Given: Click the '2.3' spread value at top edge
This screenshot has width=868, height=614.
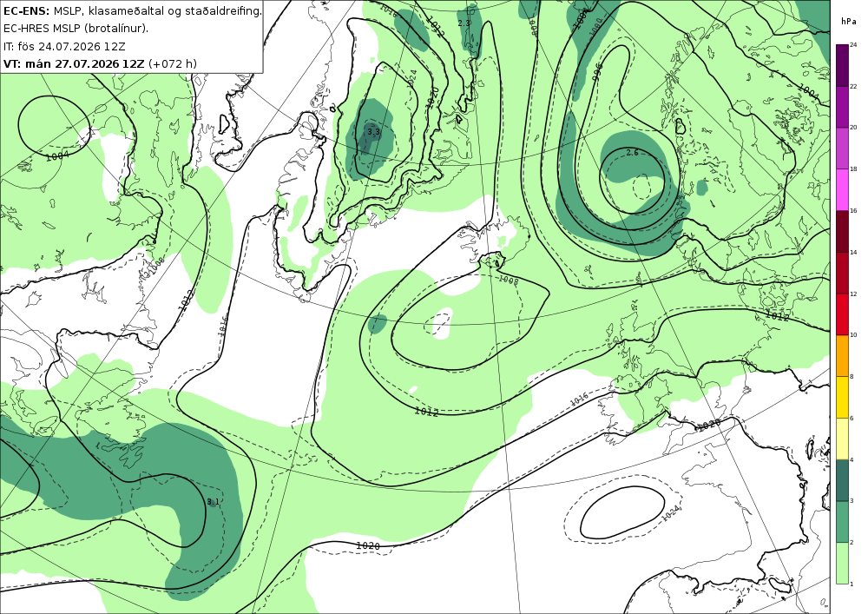Looking at the screenshot, I should (x=464, y=23).
